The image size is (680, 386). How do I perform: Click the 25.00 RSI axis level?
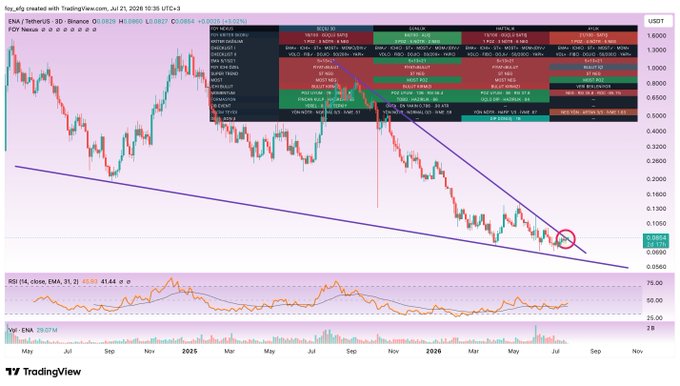654,318
